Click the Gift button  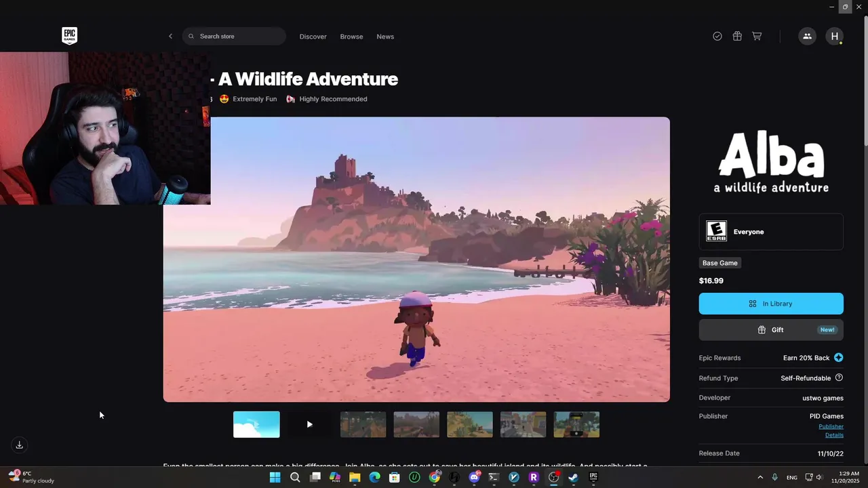pos(771,330)
